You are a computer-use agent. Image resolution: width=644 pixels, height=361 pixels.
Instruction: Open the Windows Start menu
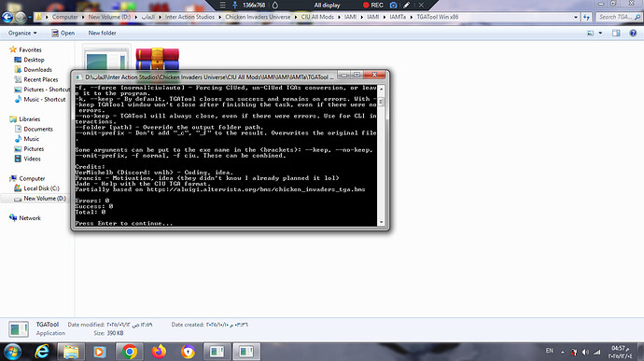(x=12, y=352)
